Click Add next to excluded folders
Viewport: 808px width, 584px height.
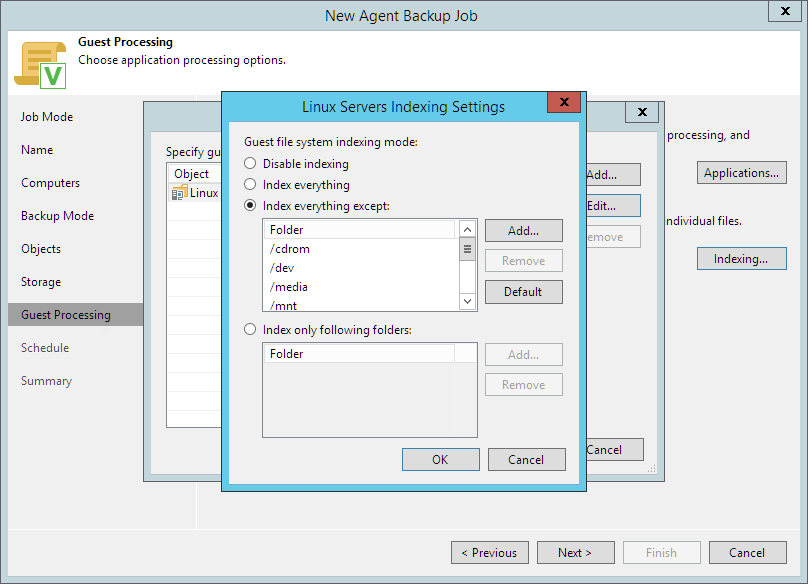[x=523, y=231]
